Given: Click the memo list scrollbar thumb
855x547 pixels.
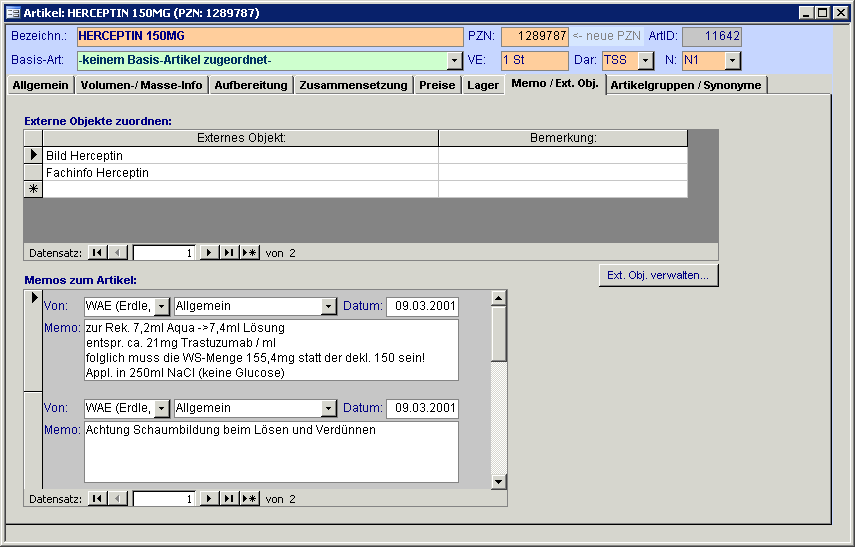Looking at the screenshot, I should click(498, 334).
